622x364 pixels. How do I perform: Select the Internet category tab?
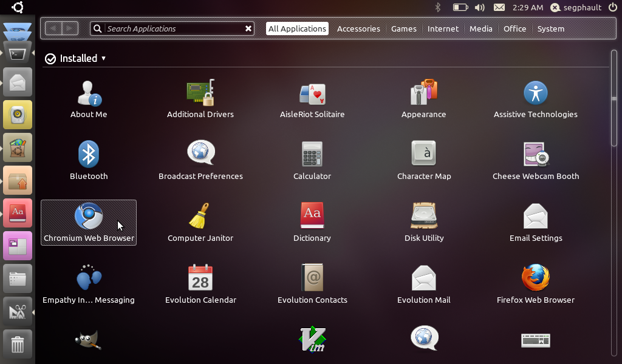point(443,29)
